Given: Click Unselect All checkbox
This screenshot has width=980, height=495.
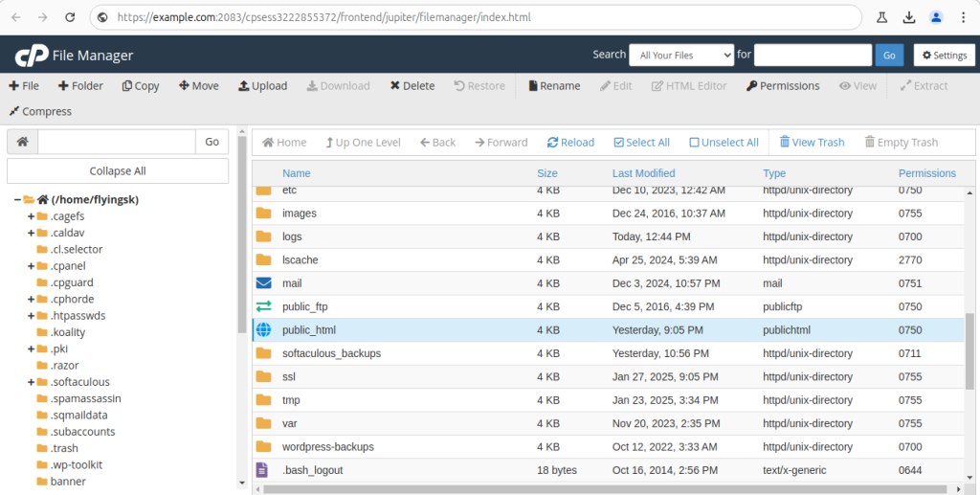Looking at the screenshot, I should coord(724,142).
